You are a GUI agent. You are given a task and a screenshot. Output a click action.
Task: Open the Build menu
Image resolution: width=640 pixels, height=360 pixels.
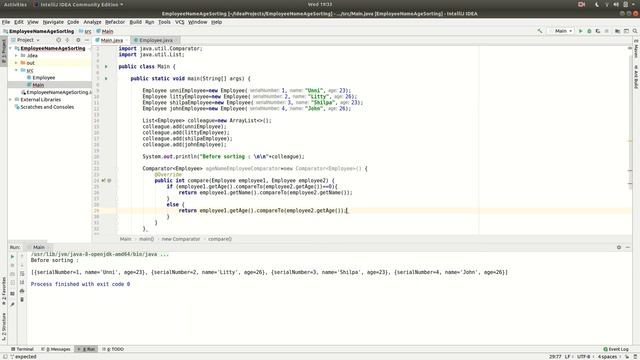(x=135, y=22)
